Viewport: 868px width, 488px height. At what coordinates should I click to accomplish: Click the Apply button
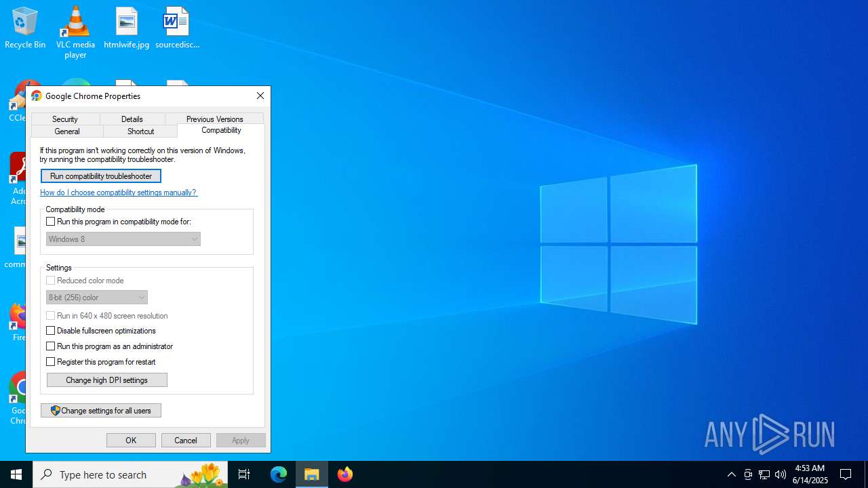241,441
